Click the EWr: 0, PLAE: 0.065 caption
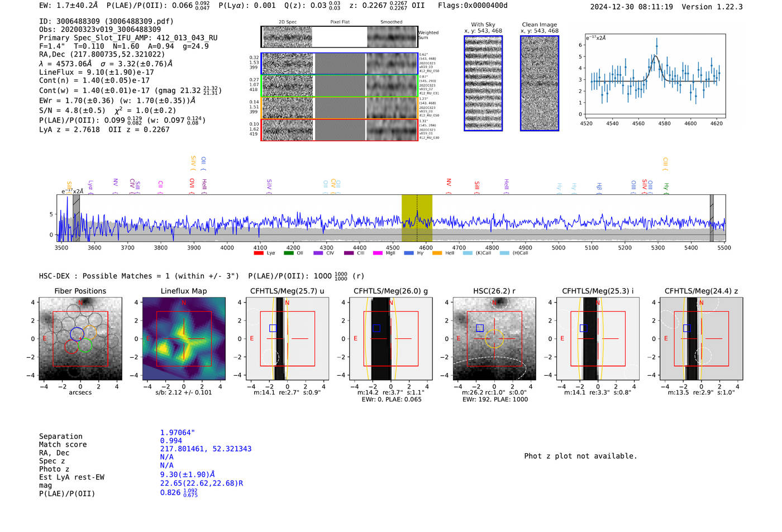This screenshot has height=532, width=782. pos(392,400)
